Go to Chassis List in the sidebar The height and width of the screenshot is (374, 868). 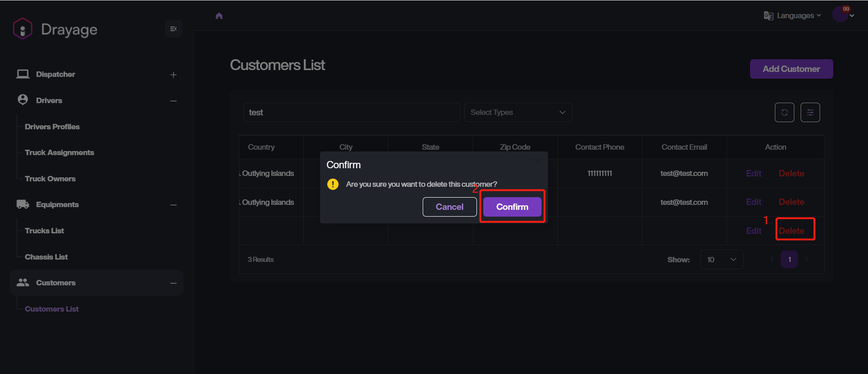point(46,257)
